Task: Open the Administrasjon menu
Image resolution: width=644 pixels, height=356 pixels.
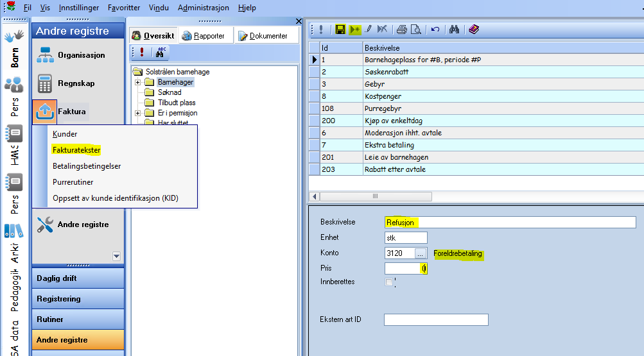Action: coord(204,8)
